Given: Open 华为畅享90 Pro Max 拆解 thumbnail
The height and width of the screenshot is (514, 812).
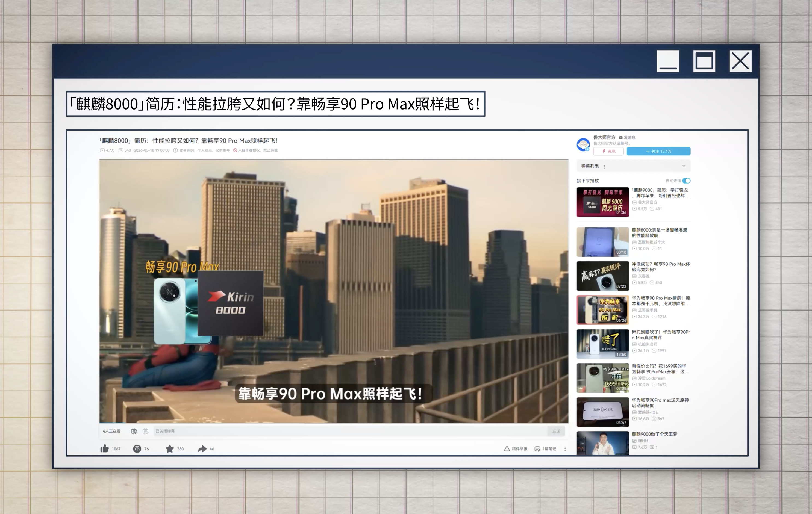Looking at the screenshot, I should coord(603,310).
